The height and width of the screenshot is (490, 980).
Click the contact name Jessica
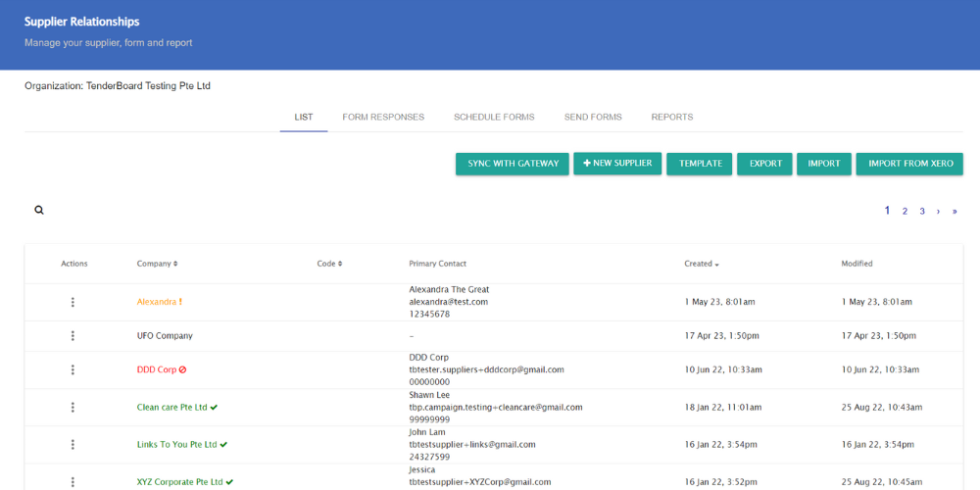pyautogui.click(x=421, y=470)
